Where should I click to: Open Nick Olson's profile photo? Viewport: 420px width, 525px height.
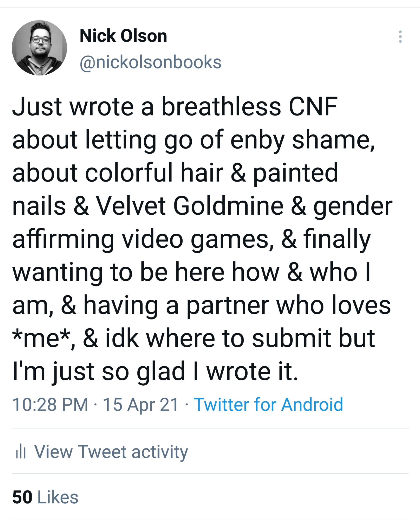(39, 48)
